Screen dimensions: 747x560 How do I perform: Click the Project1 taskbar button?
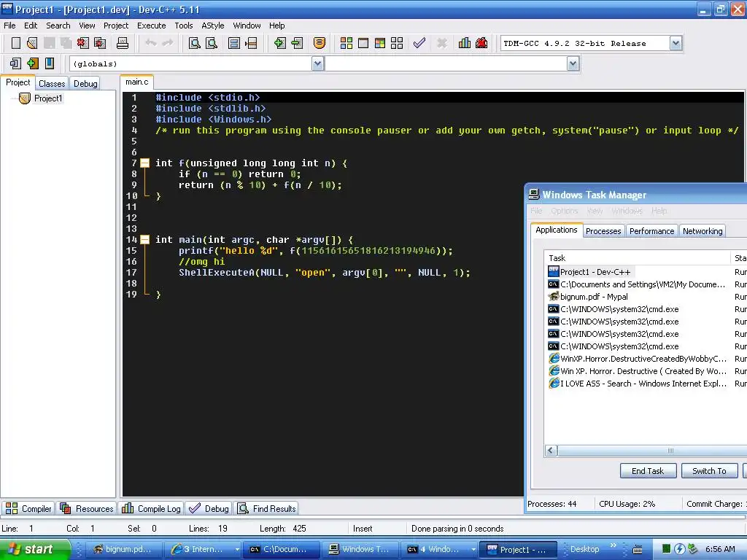tap(518, 549)
